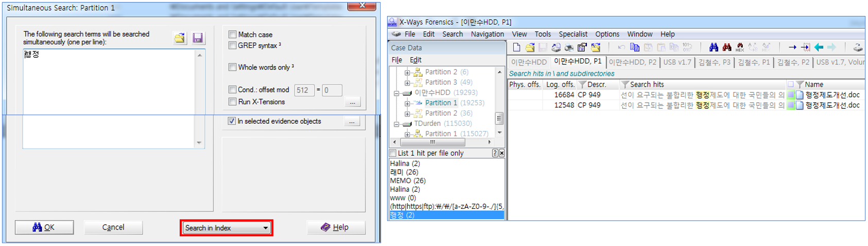This screenshot has width=868, height=246.
Task: Click the open folder icon in search dialog
Action: (180, 38)
